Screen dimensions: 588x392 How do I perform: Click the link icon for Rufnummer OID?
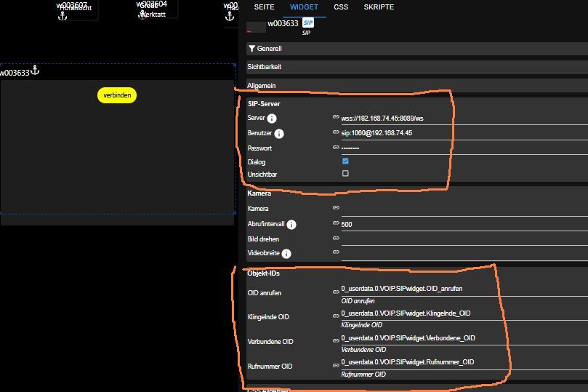tap(336, 365)
